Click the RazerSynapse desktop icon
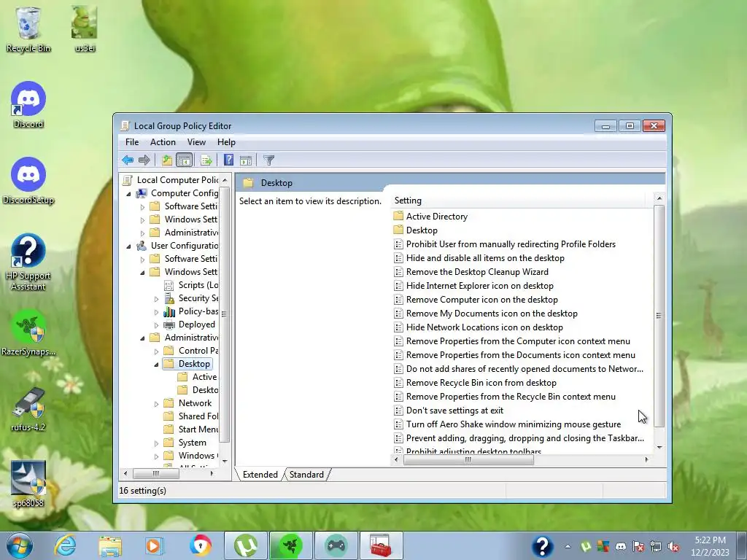 point(28,332)
